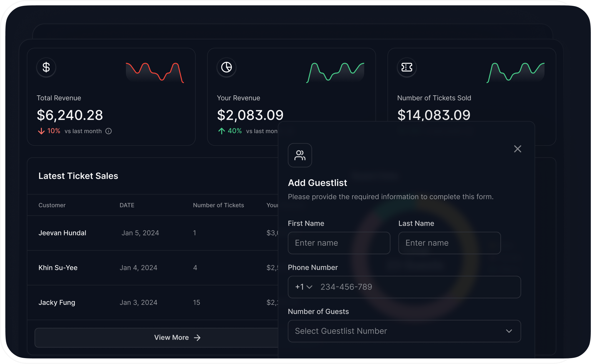This screenshot has width=591, height=364.
Task: Select the Khin Su-Yee customer row
Action: pos(58,268)
